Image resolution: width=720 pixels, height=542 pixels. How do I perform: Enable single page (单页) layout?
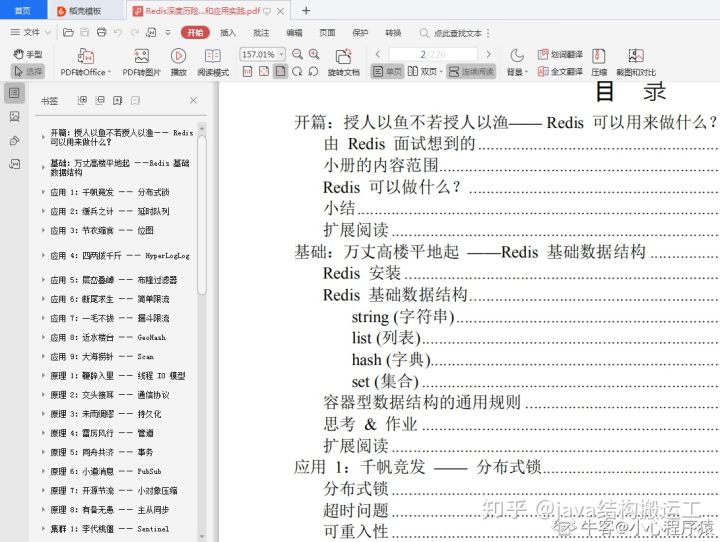tap(387, 71)
